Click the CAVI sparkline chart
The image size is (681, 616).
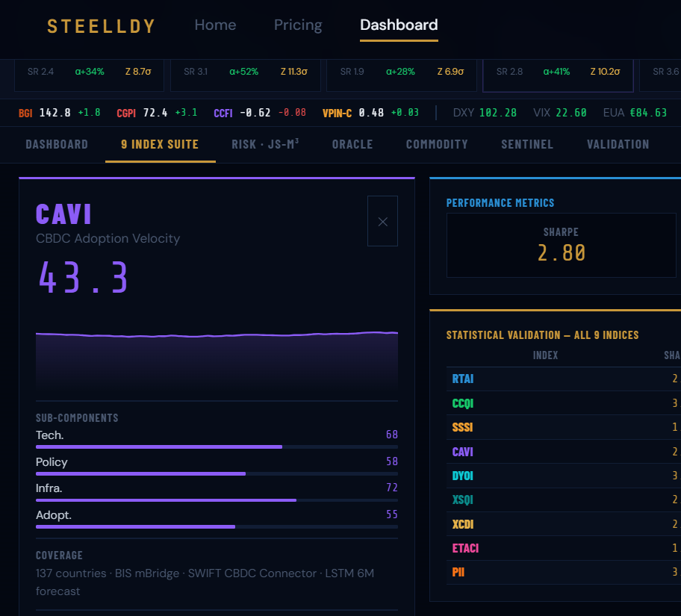click(x=217, y=365)
